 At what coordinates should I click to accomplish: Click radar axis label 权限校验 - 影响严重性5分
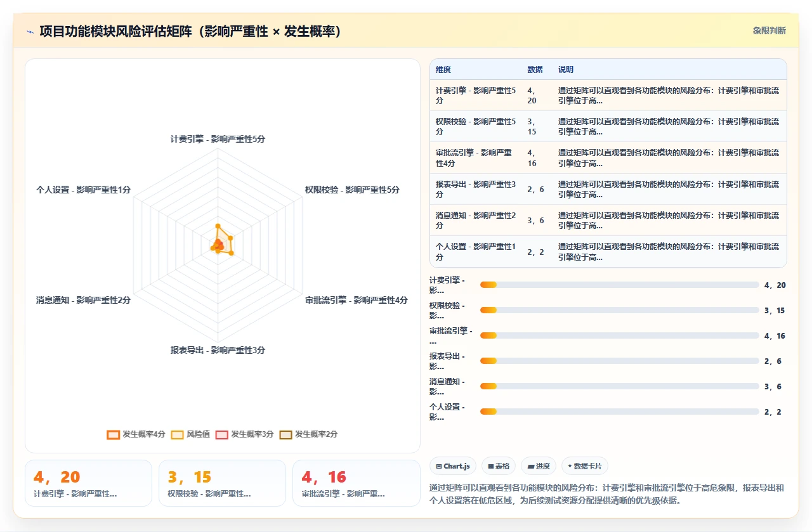point(352,190)
